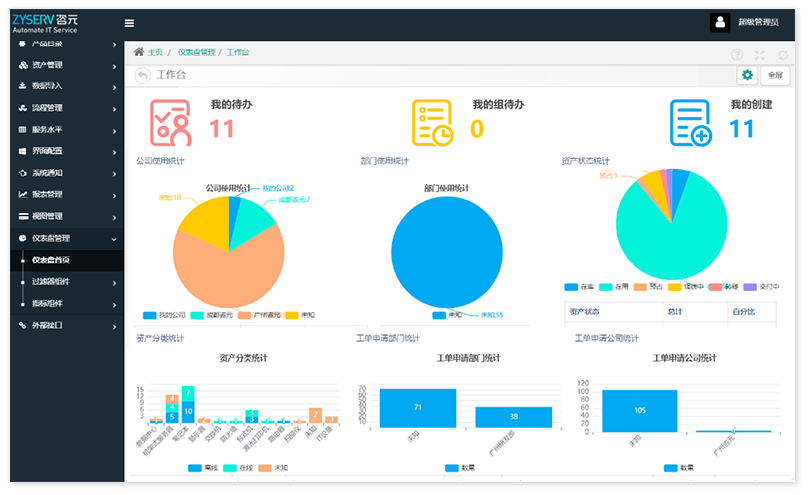Screen dimensions: 808x495
Task: Click the 我的待办 to-do icon
Action: 170,122
